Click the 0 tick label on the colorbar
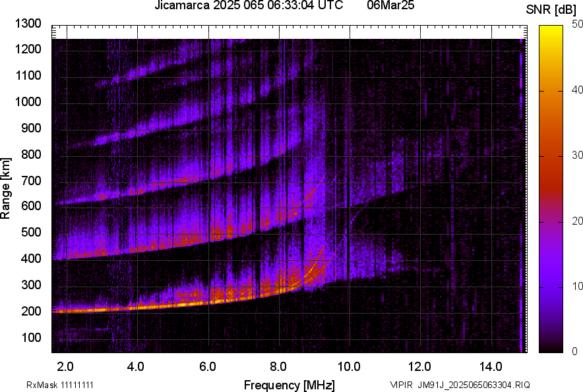This screenshot has width=583, height=392. click(574, 351)
